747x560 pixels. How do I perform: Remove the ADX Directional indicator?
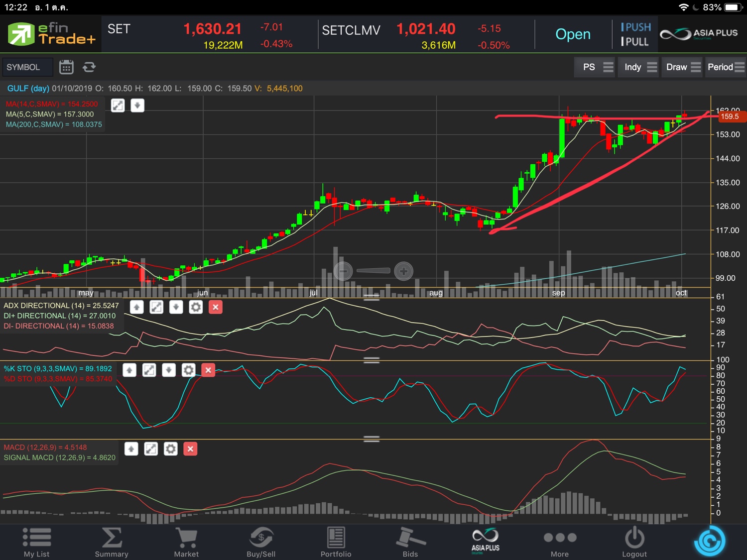pos(216,307)
